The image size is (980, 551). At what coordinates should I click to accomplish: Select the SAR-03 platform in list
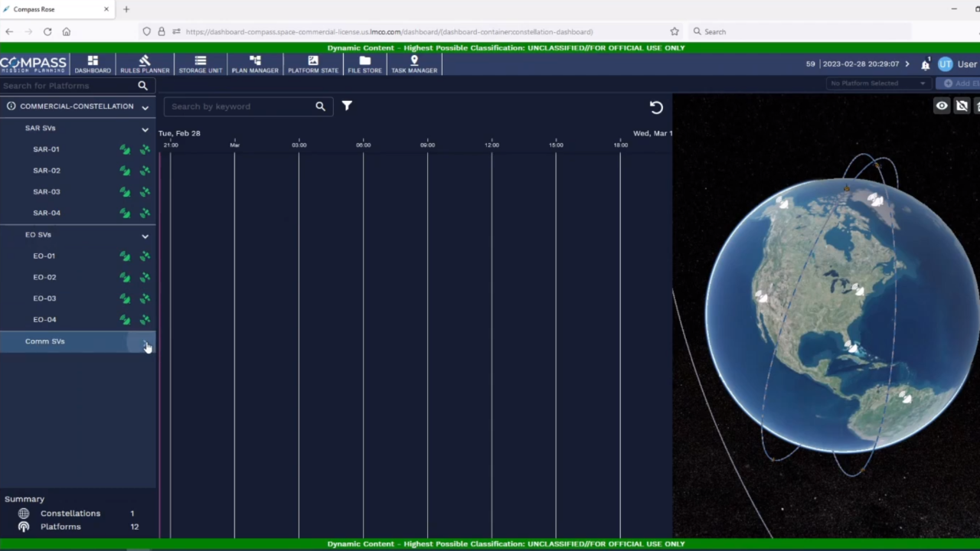tap(47, 192)
